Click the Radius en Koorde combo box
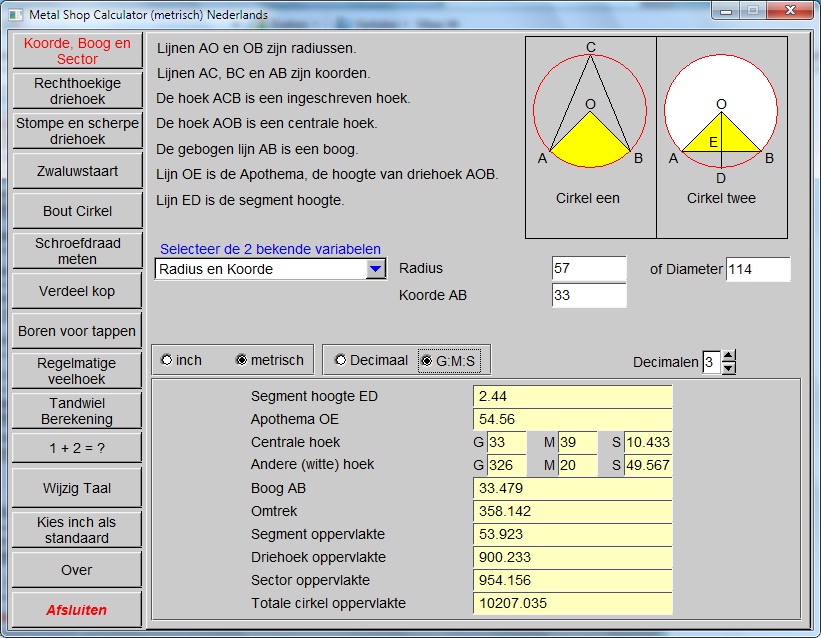The width and height of the screenshot is (821, 638). coord(270,269)
